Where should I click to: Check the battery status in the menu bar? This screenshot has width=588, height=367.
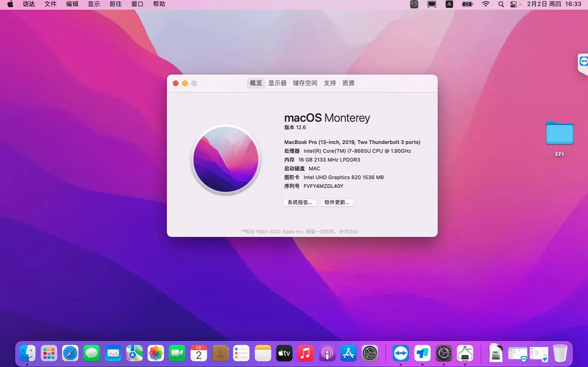click(466, 4)
